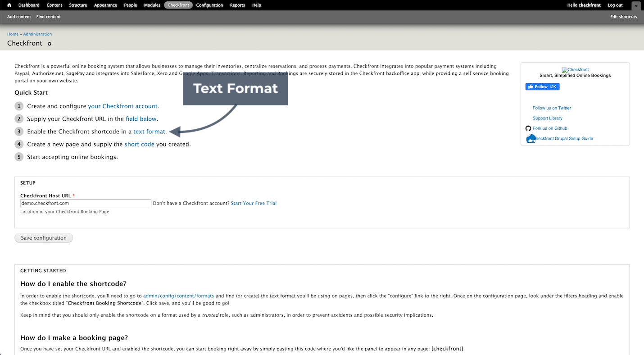Click 'Smart, Simplified Online Bookings' text

pyautogui.click(x=575, y=76)
